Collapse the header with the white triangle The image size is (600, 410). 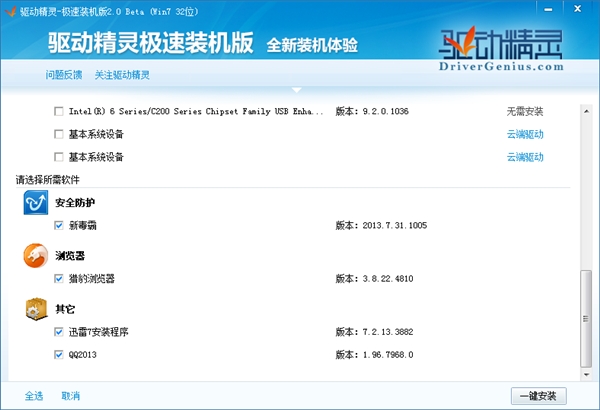297,90
